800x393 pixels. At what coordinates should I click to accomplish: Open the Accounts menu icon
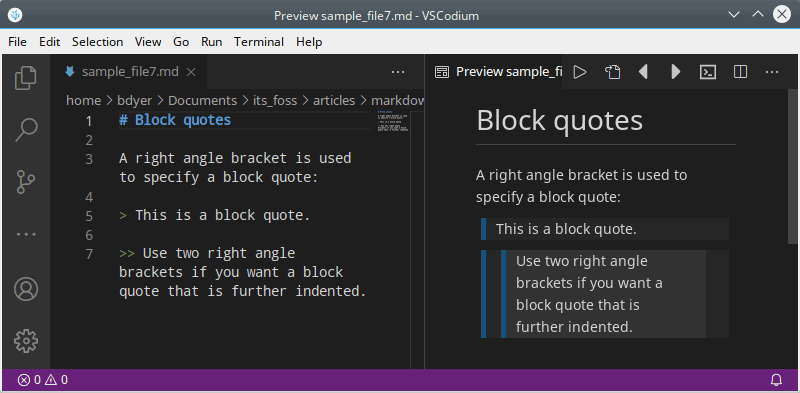point(26,288)
